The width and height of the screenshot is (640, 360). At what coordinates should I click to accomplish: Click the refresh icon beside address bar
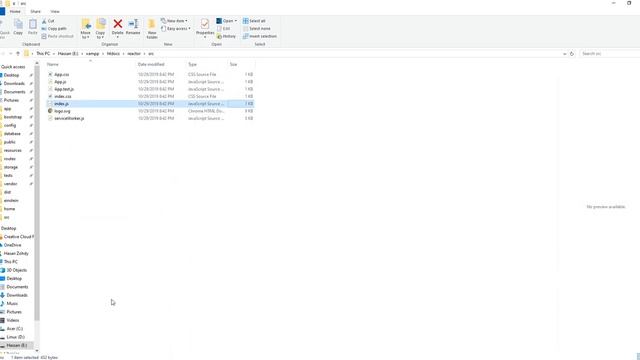pyautogui.click(x=572, y=53)
